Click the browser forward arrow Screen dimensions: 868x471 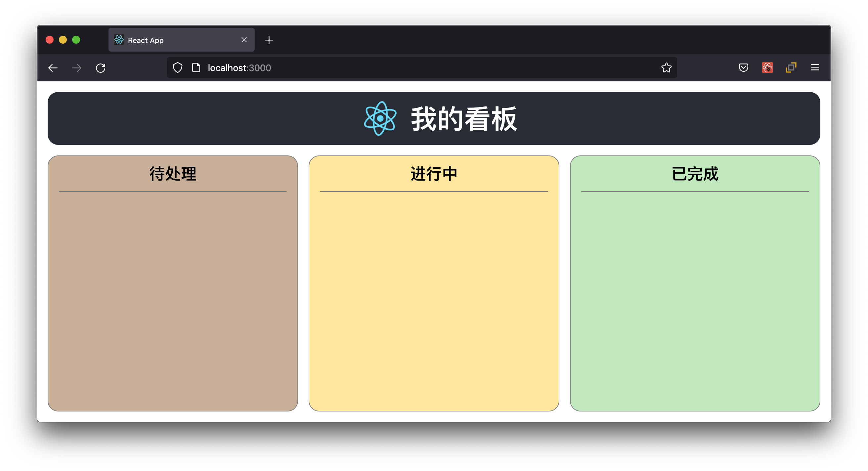tap(77, 68)
